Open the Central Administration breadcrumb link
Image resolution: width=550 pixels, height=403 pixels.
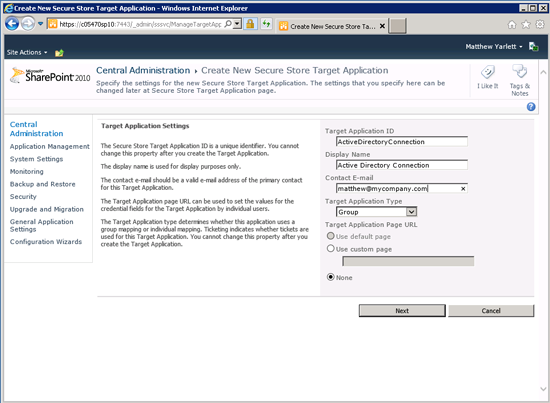coord(143,70)
